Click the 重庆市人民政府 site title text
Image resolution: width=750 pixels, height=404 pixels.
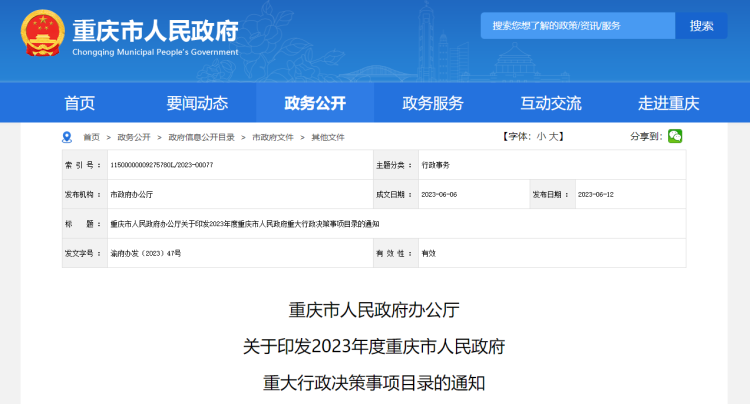pos(155,28)
